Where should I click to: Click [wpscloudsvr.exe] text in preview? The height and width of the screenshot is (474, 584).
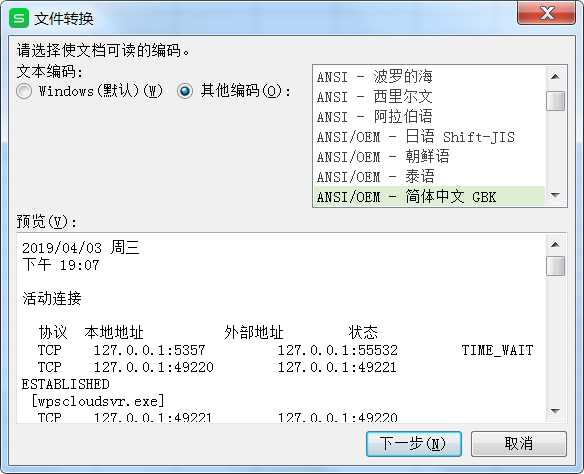(98, 401)
